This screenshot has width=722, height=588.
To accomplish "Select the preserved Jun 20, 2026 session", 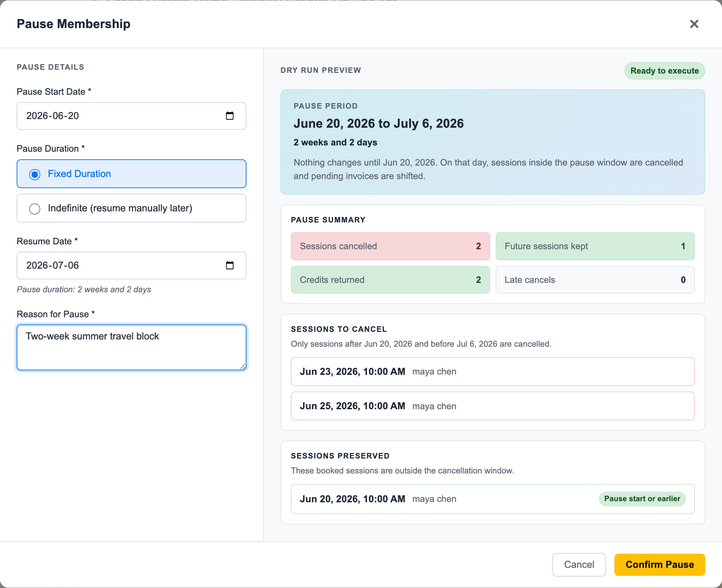I will tap(493, 499).
